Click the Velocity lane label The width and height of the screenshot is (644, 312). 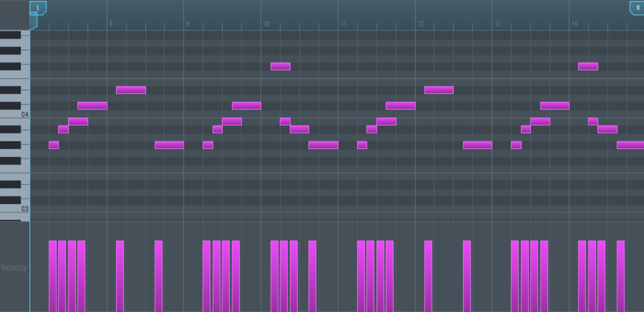tap(13, 268)
